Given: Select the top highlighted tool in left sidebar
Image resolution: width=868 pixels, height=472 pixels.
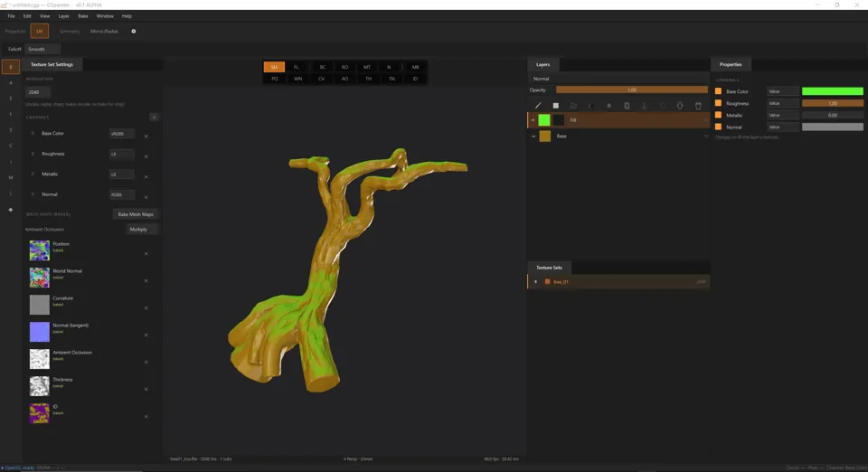Looking at the screenshot, I should (x=11, y=67).
